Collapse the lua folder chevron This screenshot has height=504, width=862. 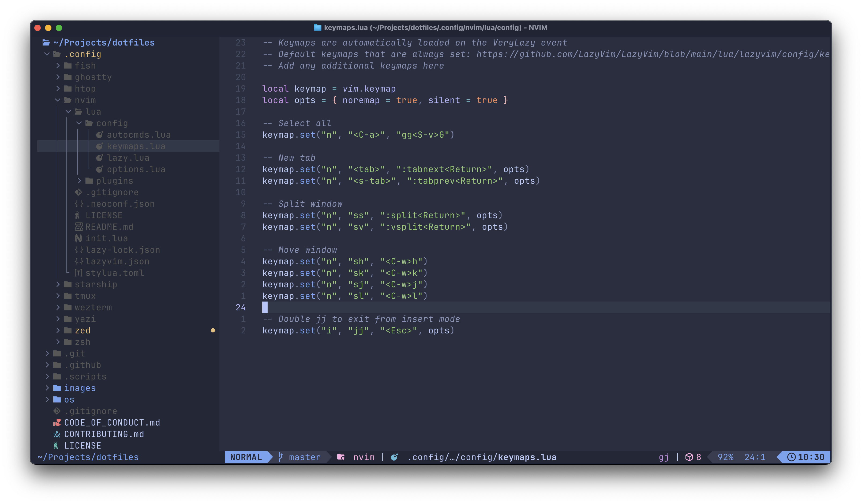68,111
